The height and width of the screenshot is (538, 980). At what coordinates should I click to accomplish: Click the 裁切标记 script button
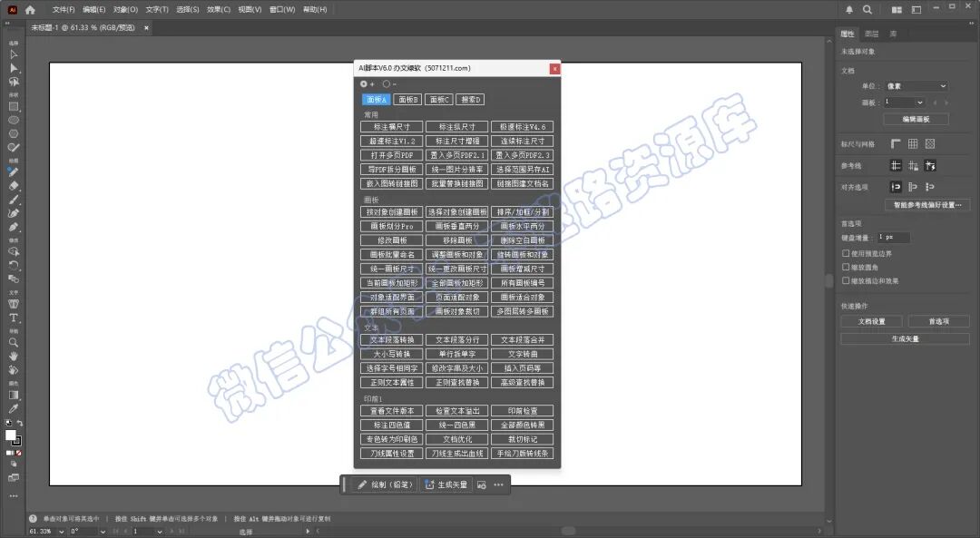point(523,439)
